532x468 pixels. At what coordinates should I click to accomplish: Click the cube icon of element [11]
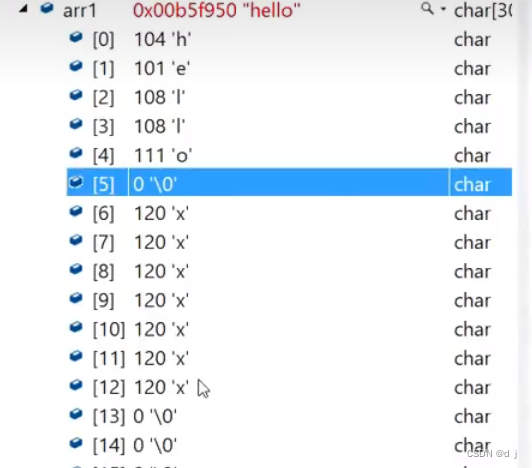coord(76,356)
